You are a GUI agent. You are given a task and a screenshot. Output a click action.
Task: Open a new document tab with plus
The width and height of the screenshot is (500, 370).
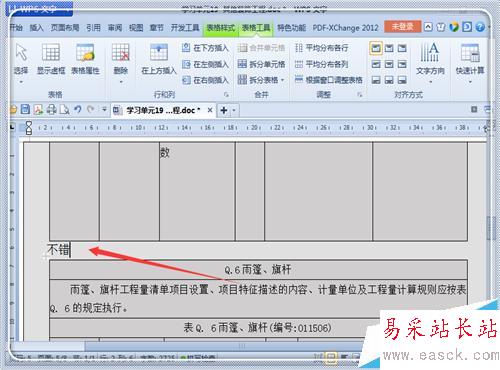224,110
